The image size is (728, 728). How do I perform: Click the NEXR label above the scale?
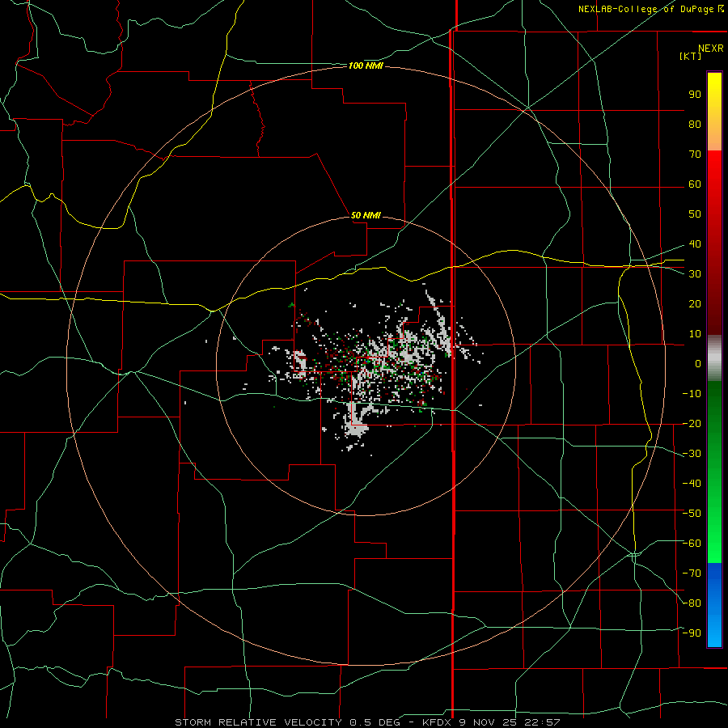coord(710,48)
